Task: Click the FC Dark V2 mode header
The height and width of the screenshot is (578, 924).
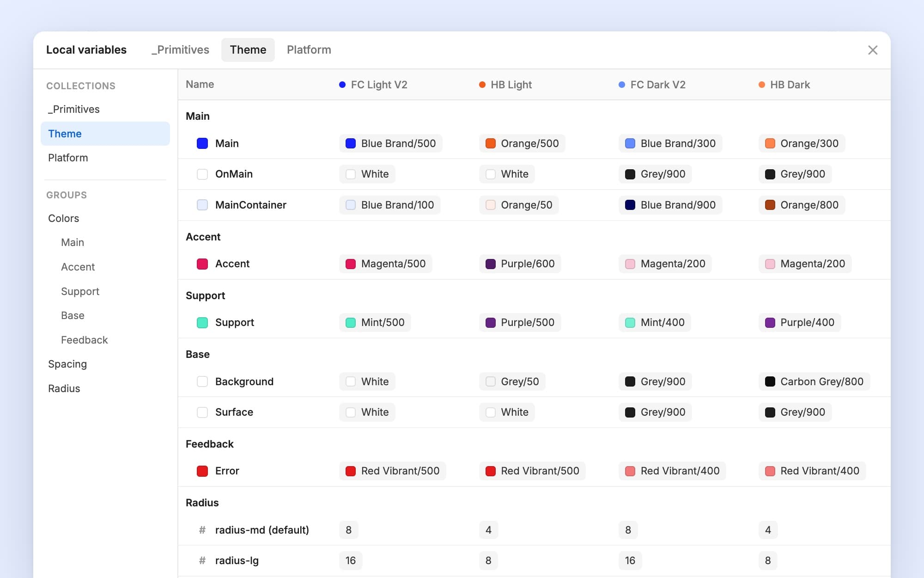Action: point(652,85)
